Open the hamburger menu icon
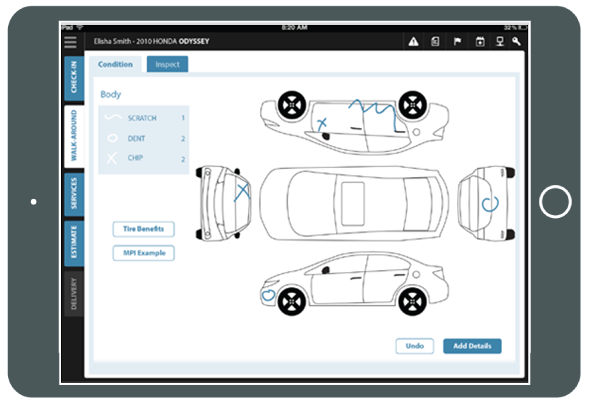Image resolution: width=589 pixels, height=405 pixels. click(x=71, y=42)
